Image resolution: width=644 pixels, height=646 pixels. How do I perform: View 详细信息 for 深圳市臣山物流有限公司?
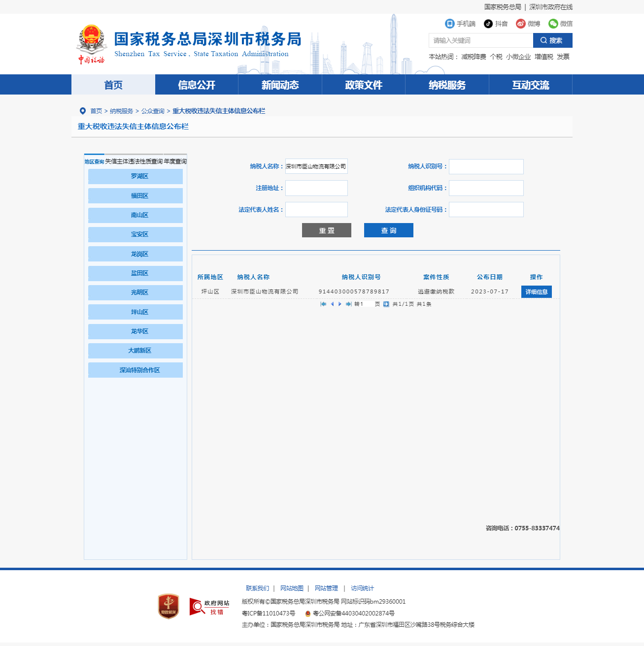click(x=536, y=292)
